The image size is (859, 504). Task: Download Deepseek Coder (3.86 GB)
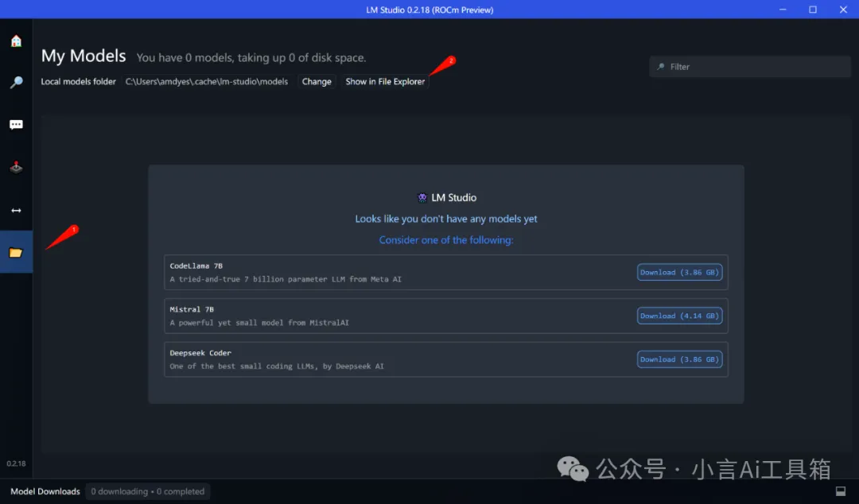click(679, 359)
